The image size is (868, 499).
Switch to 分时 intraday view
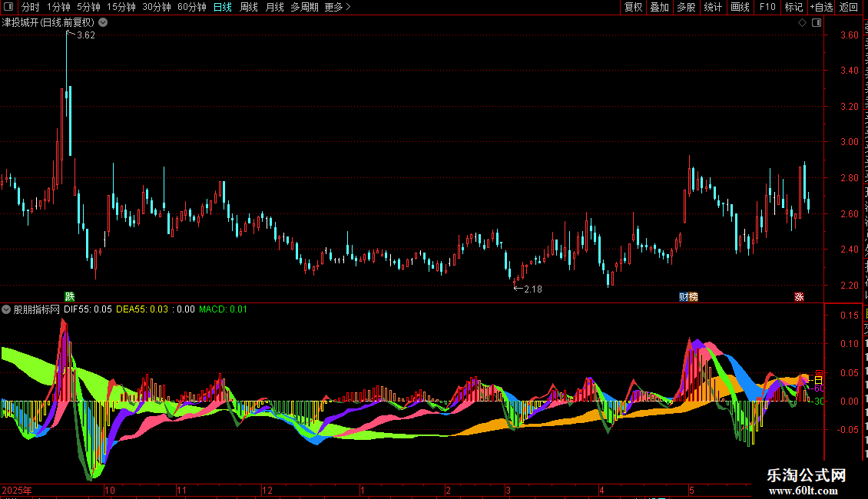tap(31, 7)
